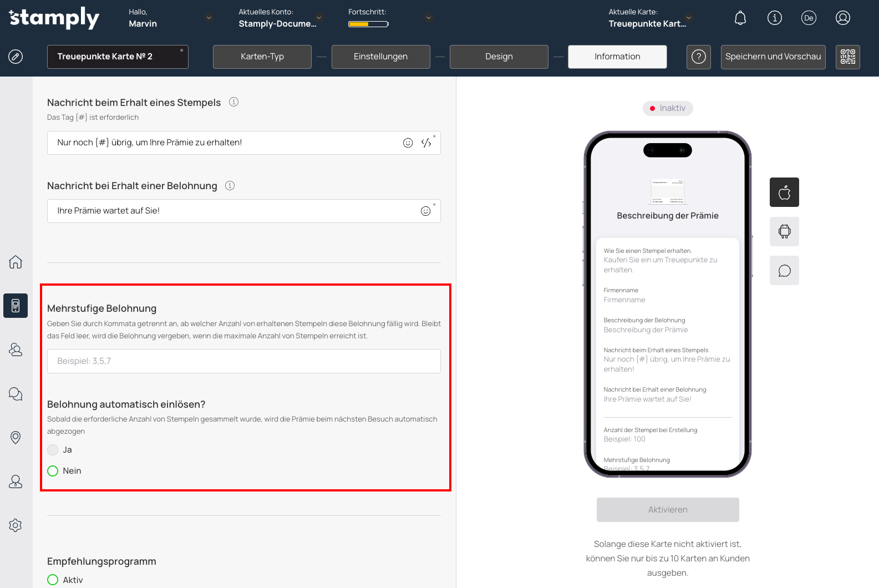
Task: Select Ja for automatic reward redemption
Action: click(x=53, y=450)
